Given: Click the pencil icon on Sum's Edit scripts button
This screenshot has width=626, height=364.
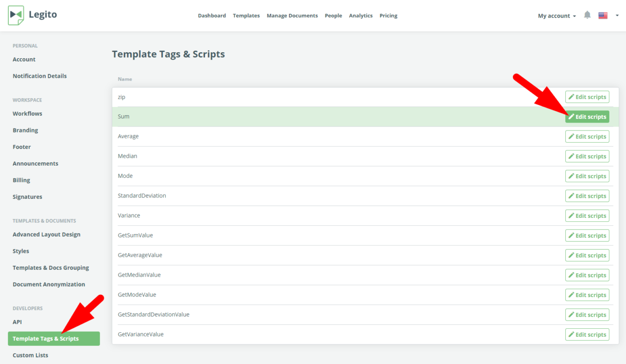Looking at the screenshot, I should pyautogui.click(x=571, y=116).
